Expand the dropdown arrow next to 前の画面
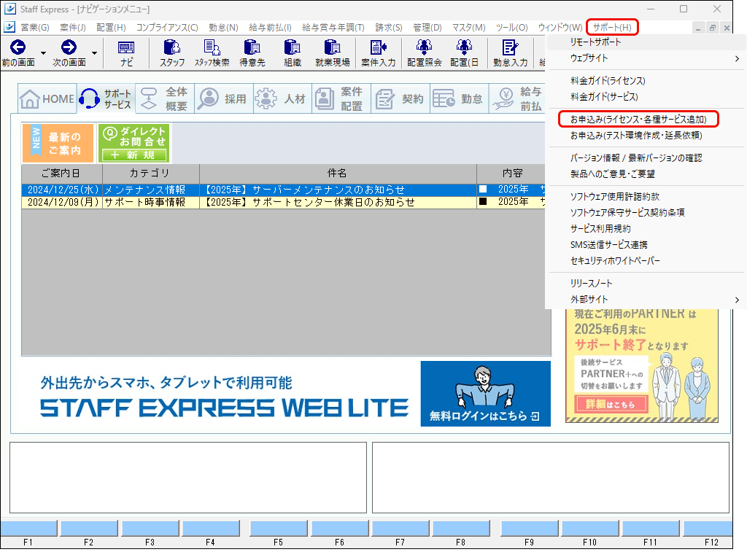Image resolution: width=747 pixels, height=560 pixels. pyautogui.click(x=43, y=52)
